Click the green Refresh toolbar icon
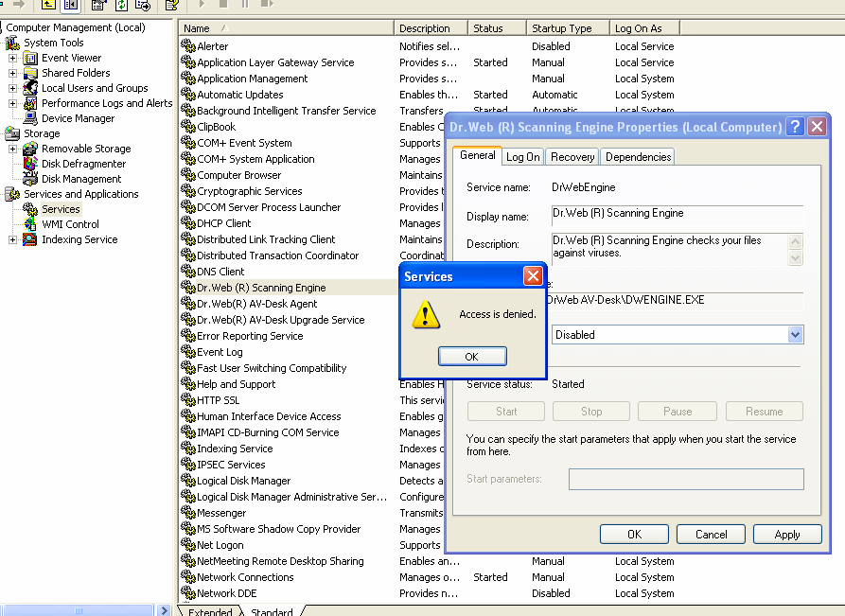Image resolution: width=845 pixels, height=616 pixels. tap(121, 5)
